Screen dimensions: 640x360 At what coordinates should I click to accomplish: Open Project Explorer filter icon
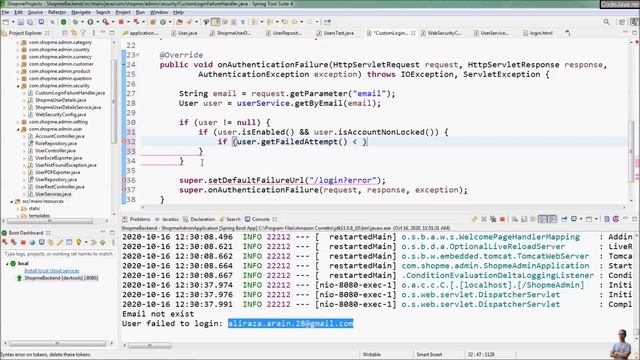coord(83,33)
